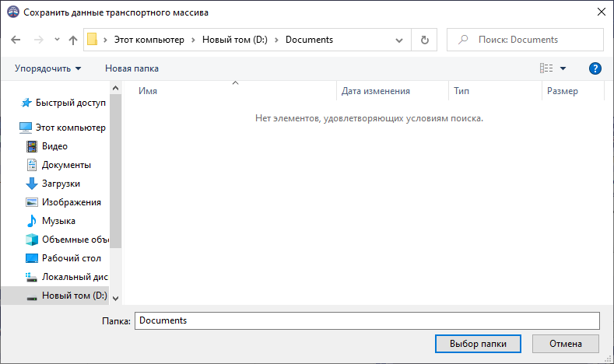Click navigation pane scroll down arrow

(115, 298)
